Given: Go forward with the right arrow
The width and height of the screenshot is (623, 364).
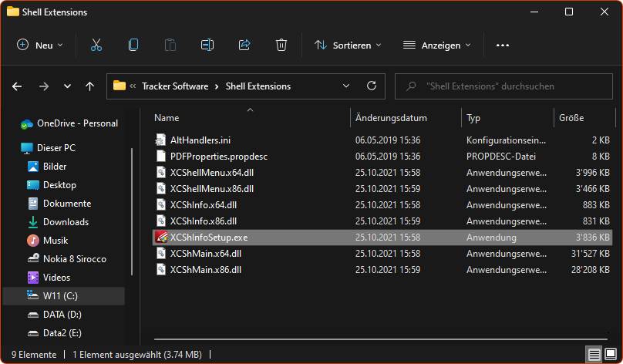Looking at the screenshot, I should 44,86.
